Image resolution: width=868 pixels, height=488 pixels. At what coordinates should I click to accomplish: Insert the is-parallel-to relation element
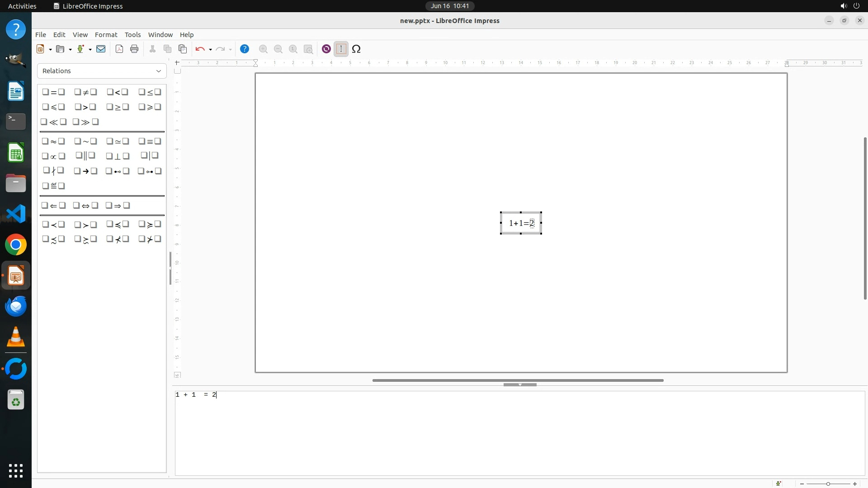pyautogui.click(x=85, y=156)
